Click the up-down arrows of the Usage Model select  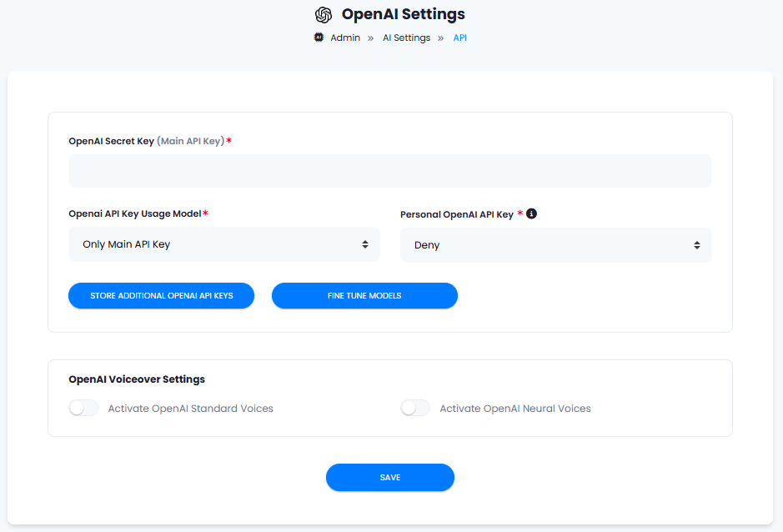pos(365,244)
